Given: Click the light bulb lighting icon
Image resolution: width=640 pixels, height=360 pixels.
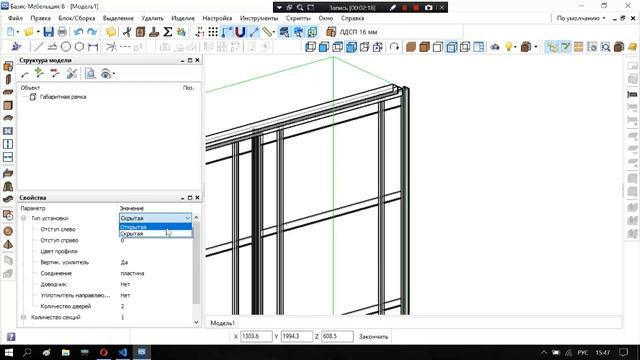Looking at the screenshot, I should 508,47.
